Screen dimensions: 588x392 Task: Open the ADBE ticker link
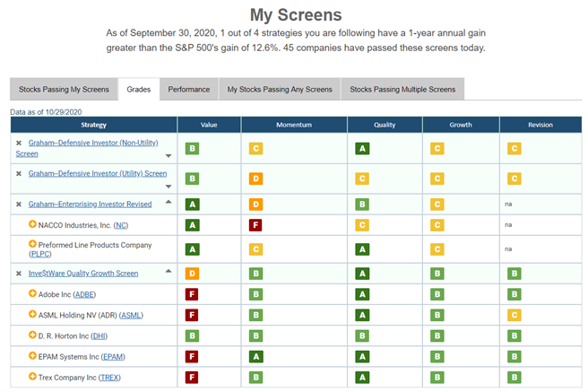coord(84,295)
